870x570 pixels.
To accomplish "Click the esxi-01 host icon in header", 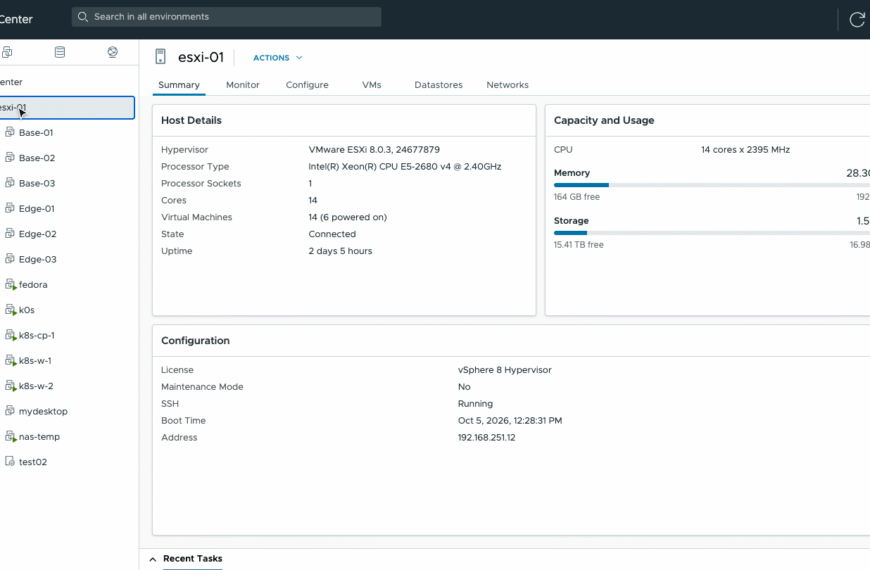I will 160,57.
